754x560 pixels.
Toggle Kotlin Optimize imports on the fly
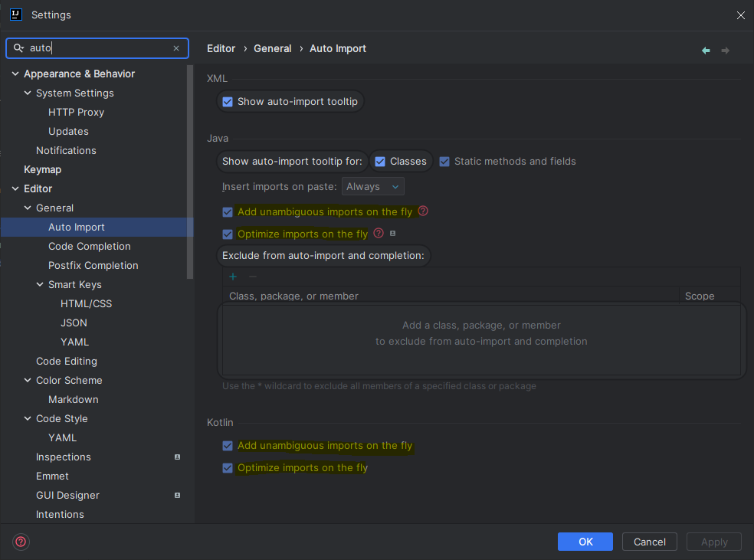pos(228,468)
